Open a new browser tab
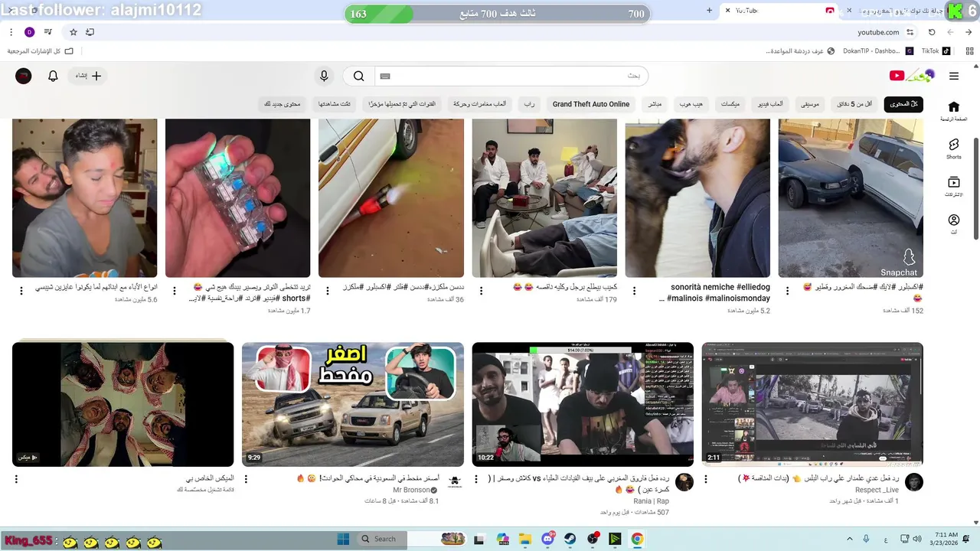The image size is (980, 551). pyautogui.click(x=709, y=11)
